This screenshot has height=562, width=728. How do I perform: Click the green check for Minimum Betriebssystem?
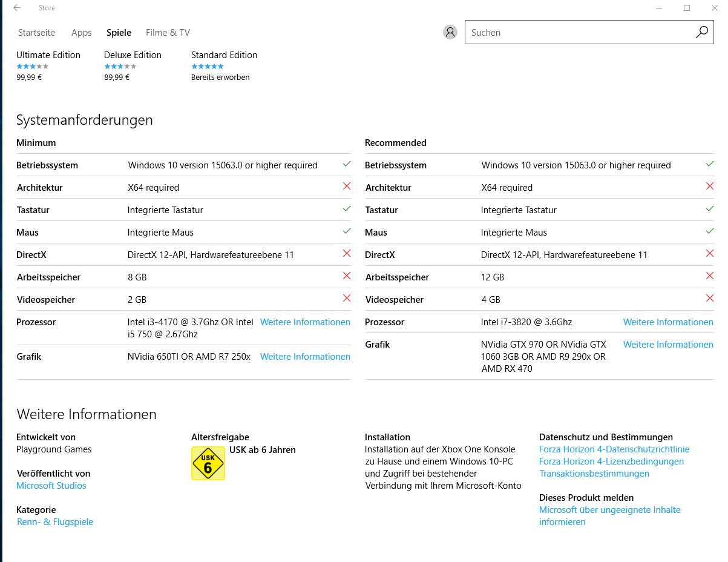point(347,164)
